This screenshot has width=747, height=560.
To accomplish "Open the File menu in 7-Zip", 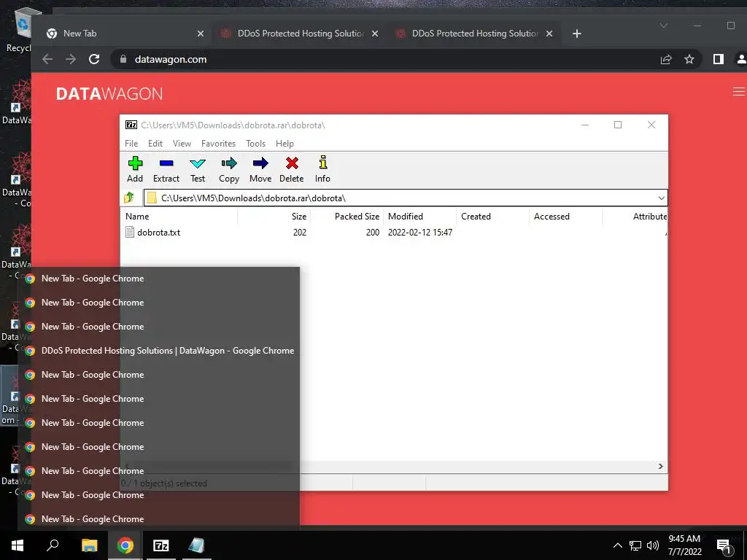I will click(x=131, y=144).
